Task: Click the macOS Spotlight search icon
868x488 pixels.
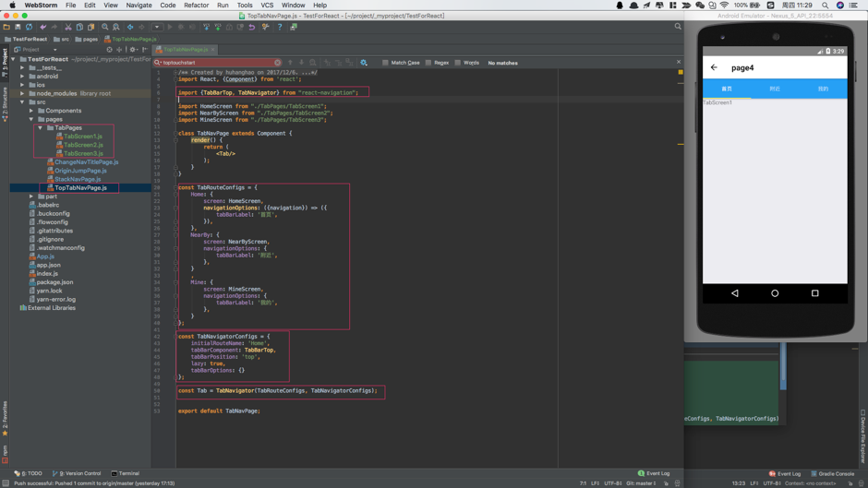Action: coord(826,6)
